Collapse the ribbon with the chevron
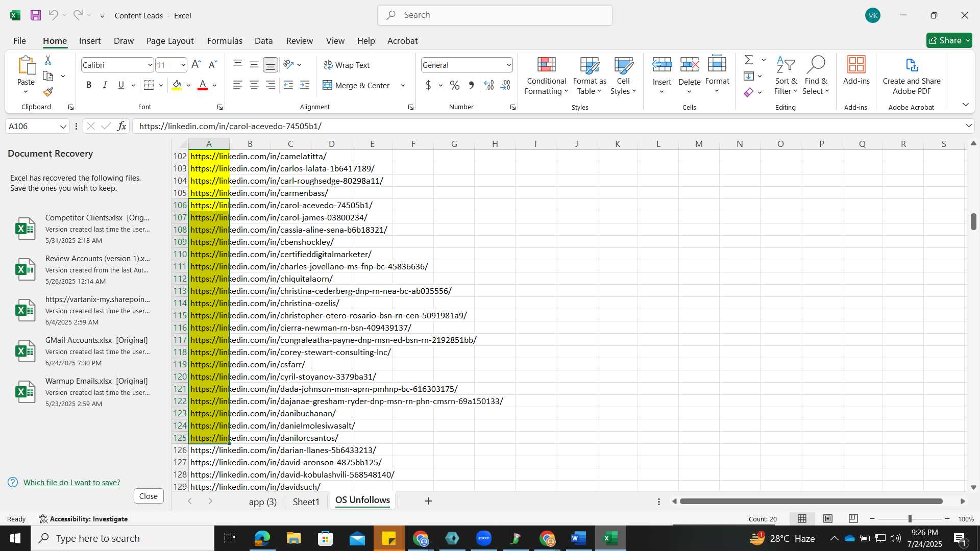 point(965,105)
